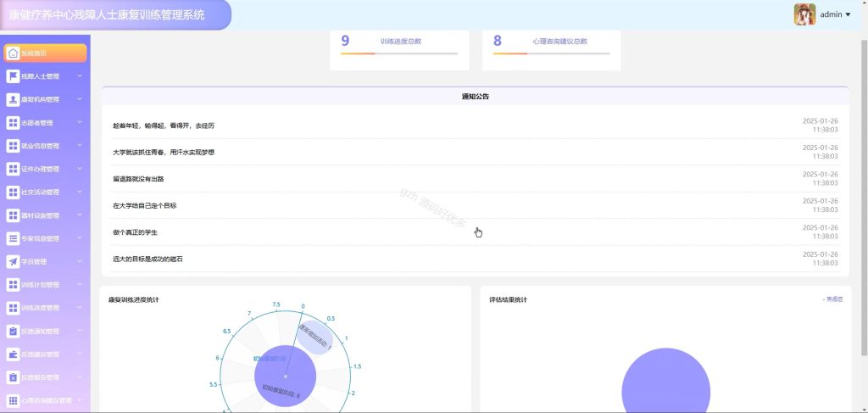Click the 康复训练进度统计 chart title
Image resolution: width=868 pixels, height=413 pixels.
(x=133, y=300)
